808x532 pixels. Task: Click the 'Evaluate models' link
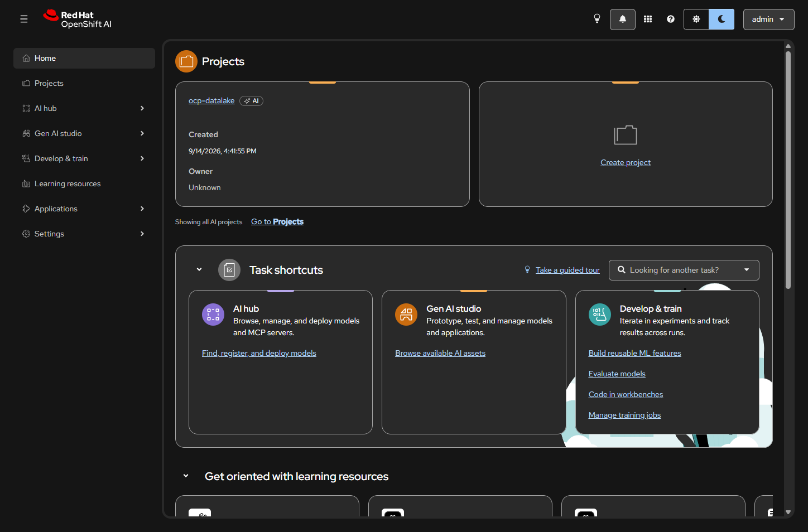pos(617,374)
